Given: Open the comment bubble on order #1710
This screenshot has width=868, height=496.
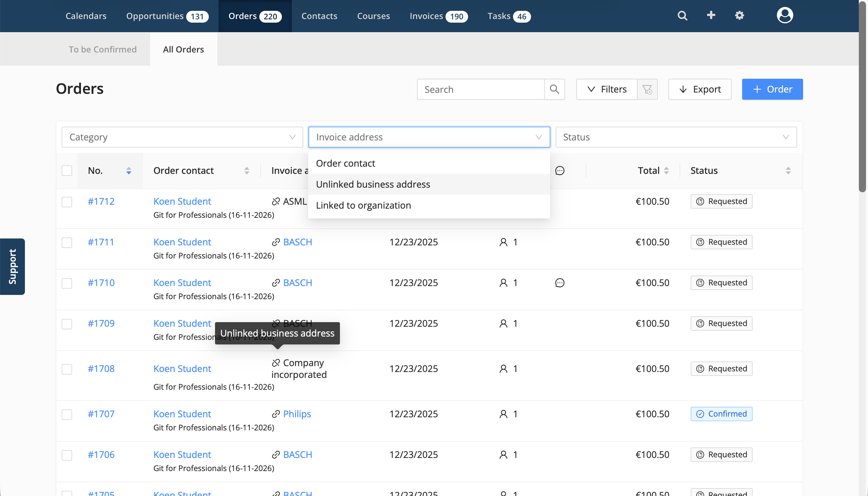Looking at the screenshot, I should pos(560,283).
